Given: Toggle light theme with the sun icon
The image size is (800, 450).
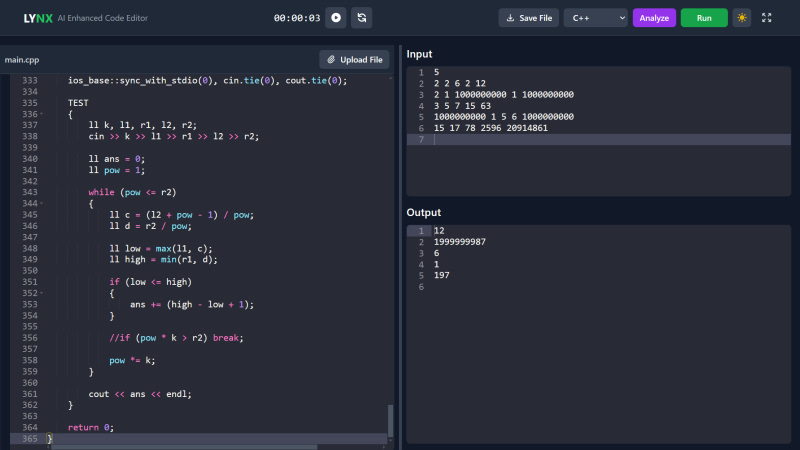Looking at the screenshot, I should click(x=742, y=18).
